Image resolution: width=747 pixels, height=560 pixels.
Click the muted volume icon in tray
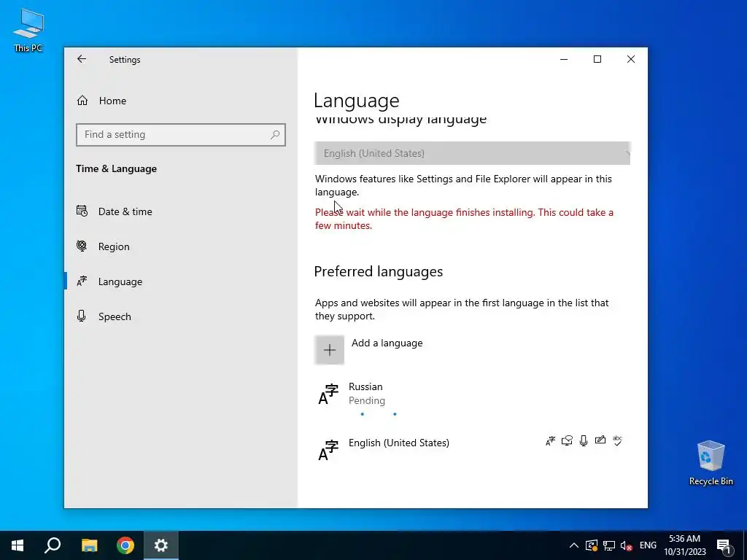627,545
